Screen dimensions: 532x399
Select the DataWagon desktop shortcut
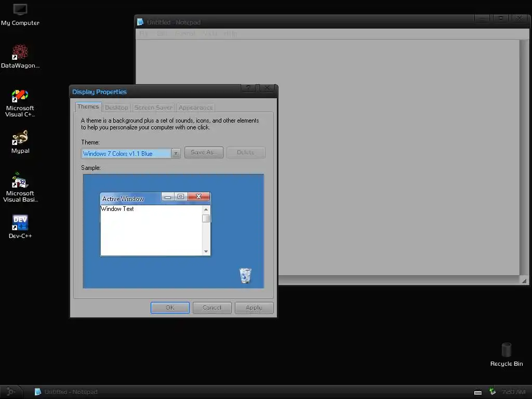(20, 57)
